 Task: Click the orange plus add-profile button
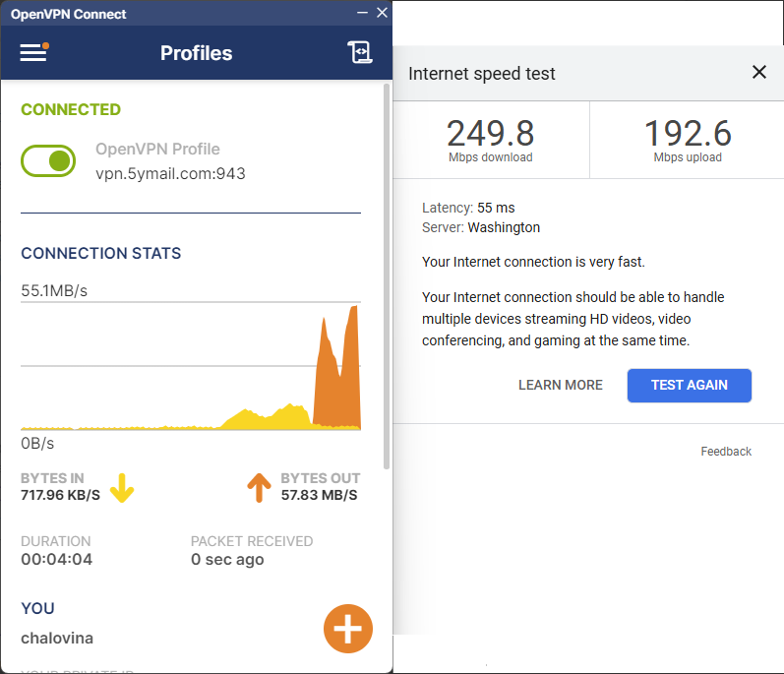(348, 628)
